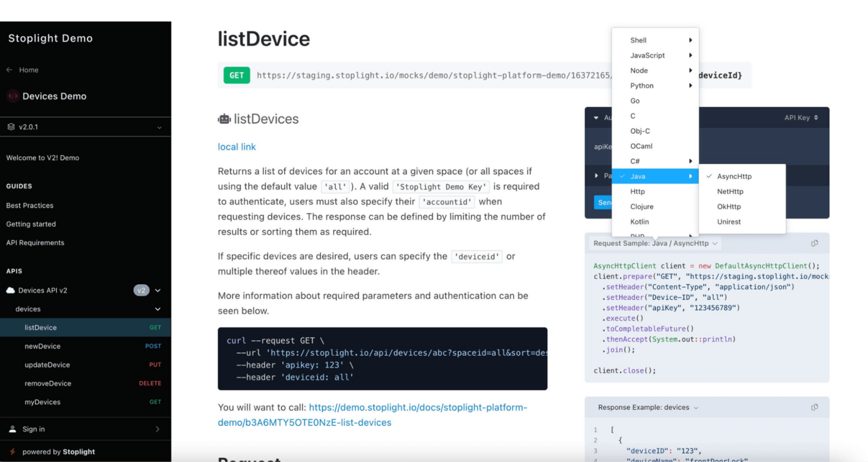Screen dimensions: 868x462
Task: Select Obj-C in the language menu
Action: point(655,131)
